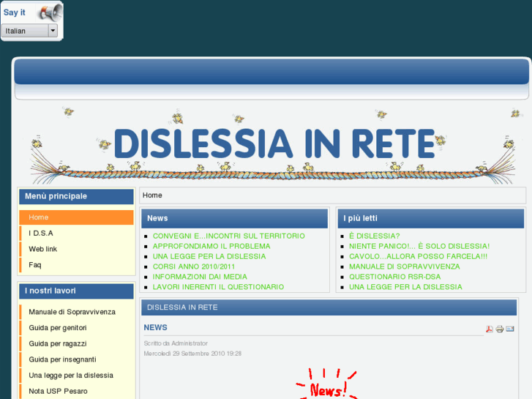Click the News module header
This screenshot has width=532, height=399.
[234, 218]
